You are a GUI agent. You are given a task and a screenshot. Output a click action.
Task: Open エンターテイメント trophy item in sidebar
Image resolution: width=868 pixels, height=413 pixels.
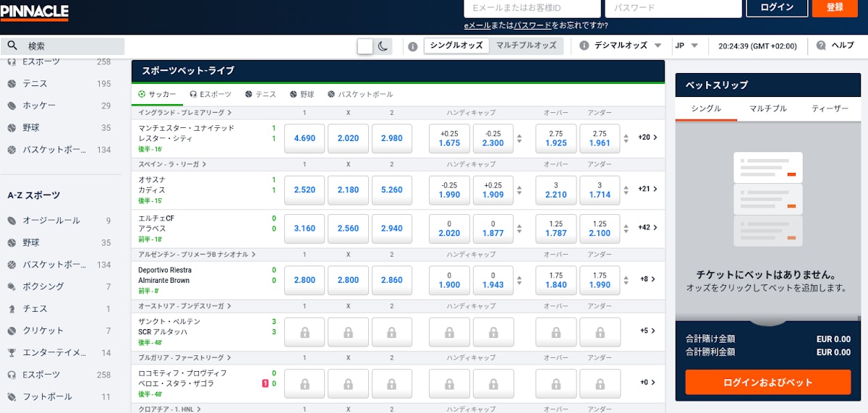(59, 353)
